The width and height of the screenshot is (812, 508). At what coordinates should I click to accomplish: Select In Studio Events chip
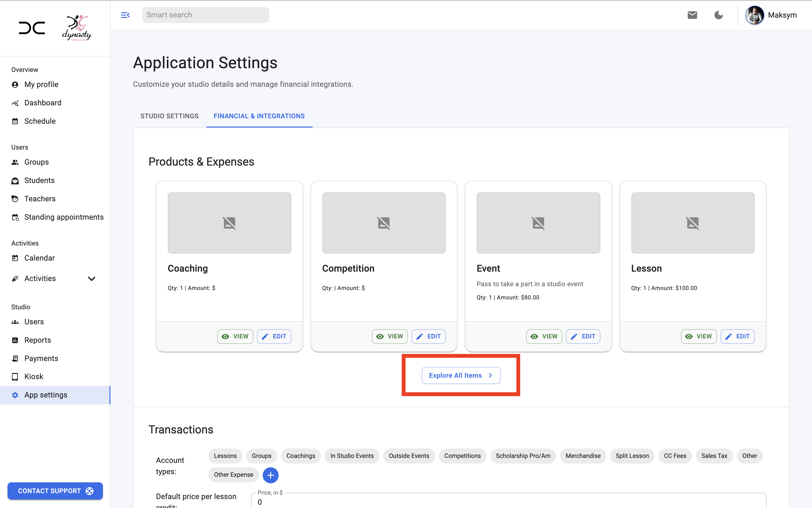tap(352, 456)
